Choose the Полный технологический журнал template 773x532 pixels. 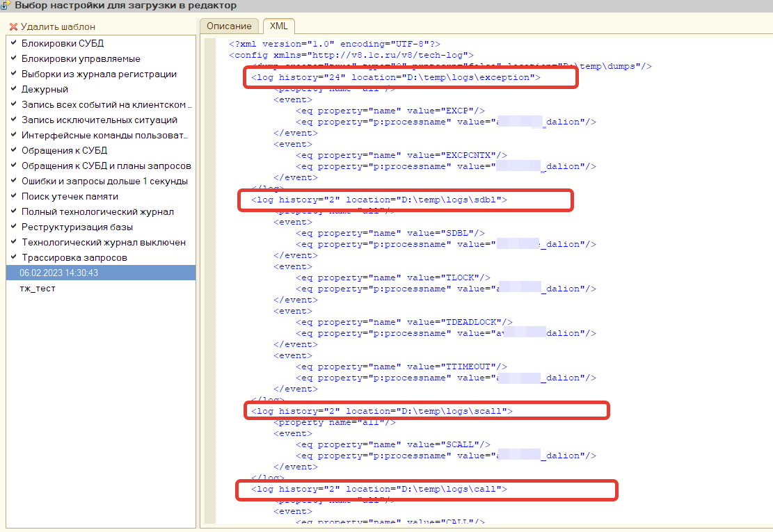click(97, 211)
